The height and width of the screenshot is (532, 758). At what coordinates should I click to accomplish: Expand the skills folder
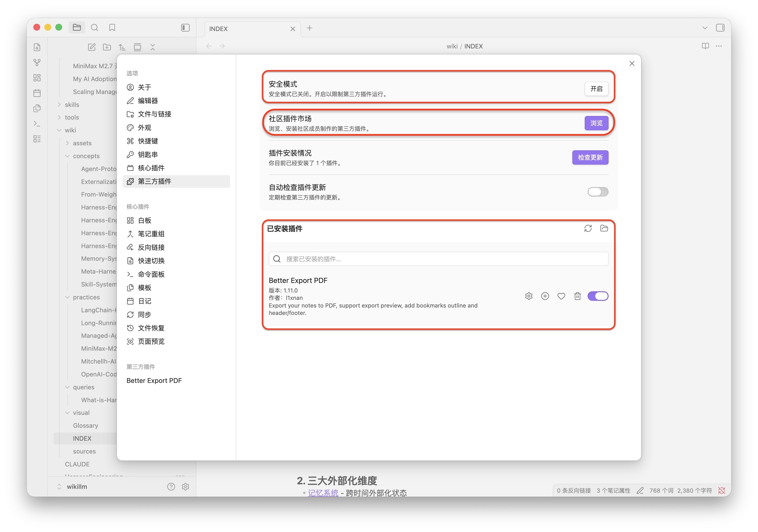point(72,105)
